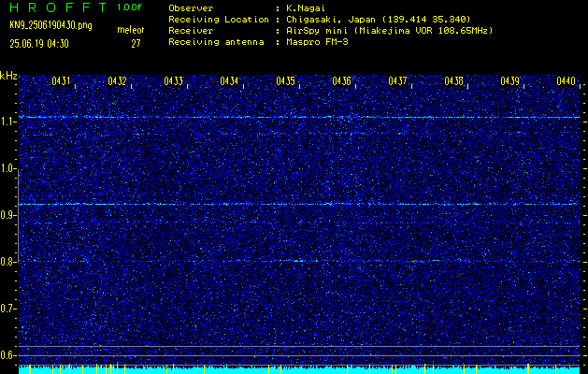Click the 0437 time marker
The height and width of the screenshot is (374, 588).
click(x=398, y=80)
